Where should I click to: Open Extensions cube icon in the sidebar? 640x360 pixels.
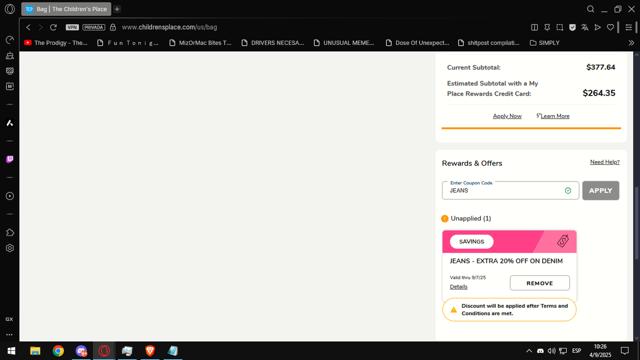click(10, 233)
